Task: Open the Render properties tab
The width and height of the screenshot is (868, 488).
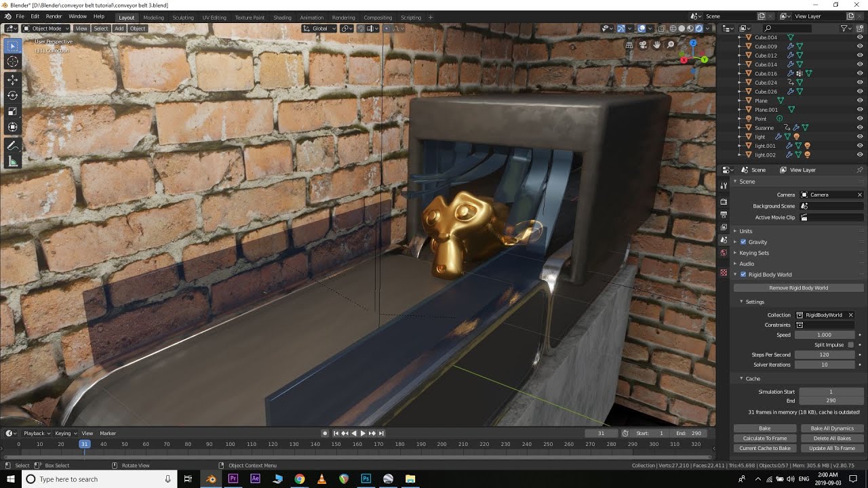Action: 724,202
